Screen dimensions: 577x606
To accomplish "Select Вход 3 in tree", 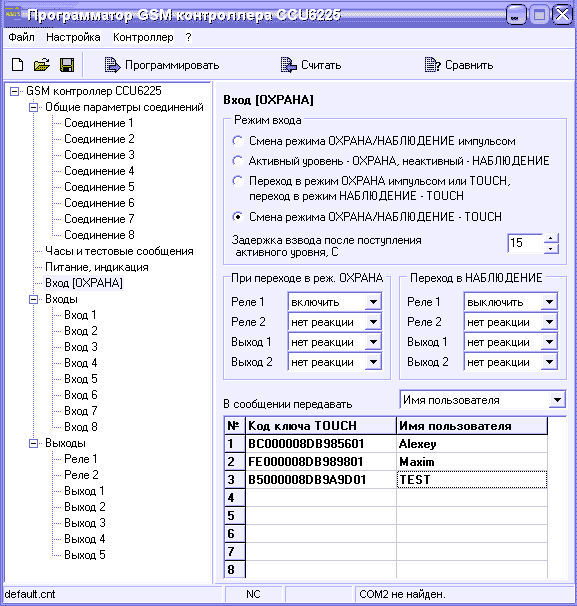I will pyautogui.click(x=81, y=347).
